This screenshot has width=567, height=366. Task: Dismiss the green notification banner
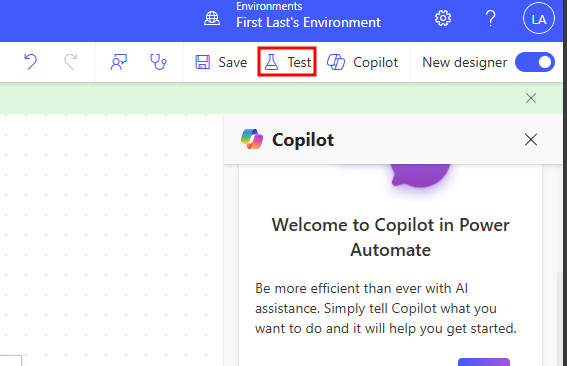(530, 98)
